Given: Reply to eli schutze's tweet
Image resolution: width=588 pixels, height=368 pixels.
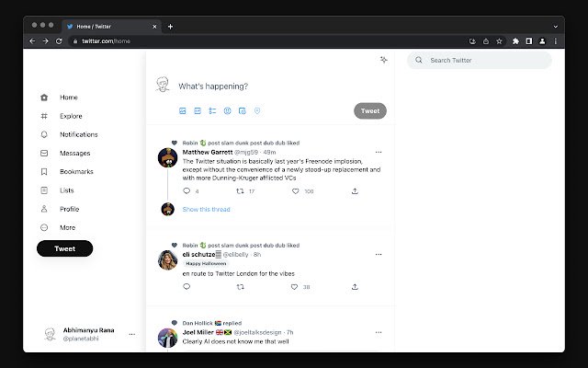Looking at the screenshot, I should click(187, 287).
